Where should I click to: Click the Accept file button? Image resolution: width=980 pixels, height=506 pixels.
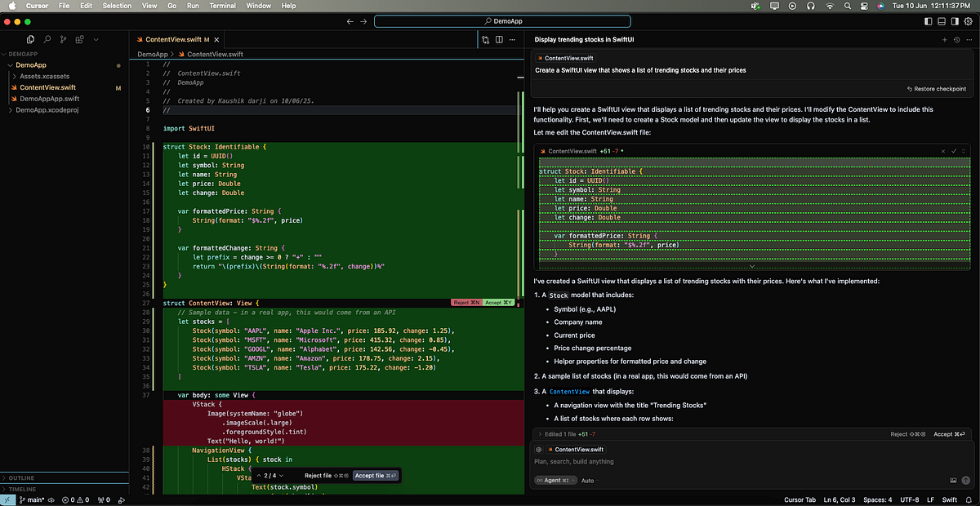coord(376,475)
